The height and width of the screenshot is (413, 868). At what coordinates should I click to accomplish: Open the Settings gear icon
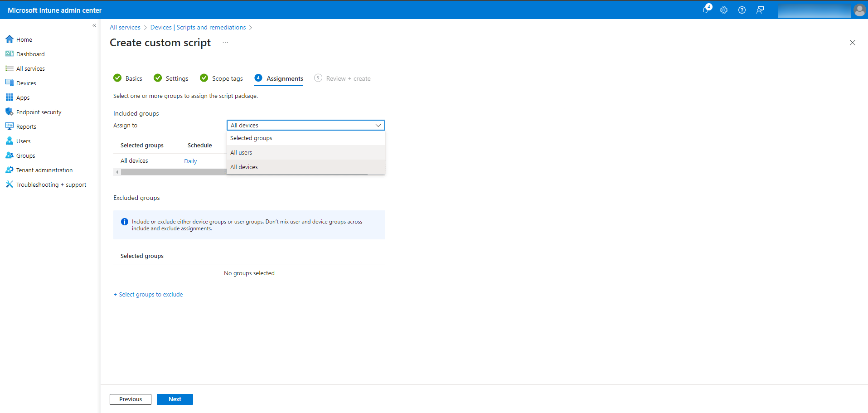tap(724, 10)
